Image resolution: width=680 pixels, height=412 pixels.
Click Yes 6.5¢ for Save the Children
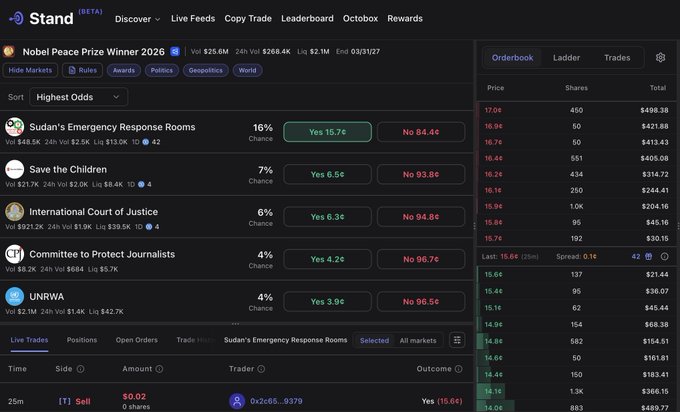coord(327,174)
